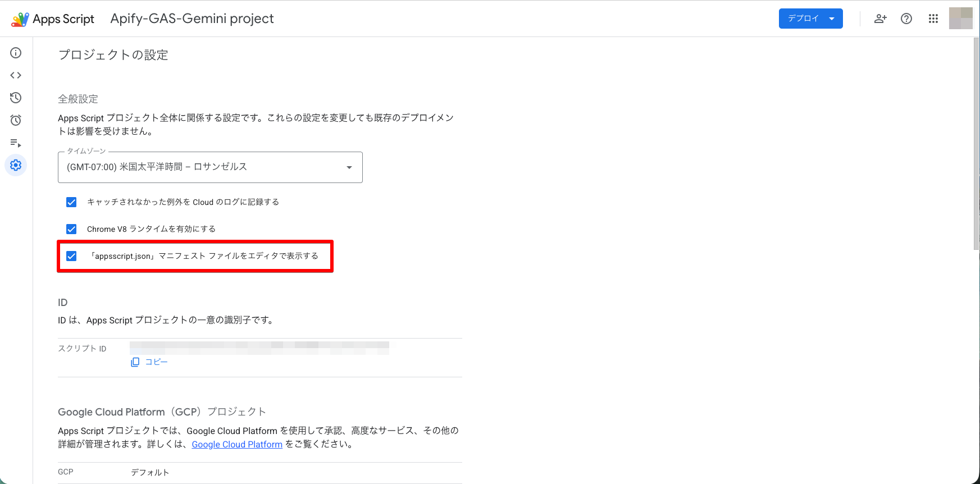980x484 pixels.
Task: Click the page vertical scrollbar
Action: click(x=976, y=143)
